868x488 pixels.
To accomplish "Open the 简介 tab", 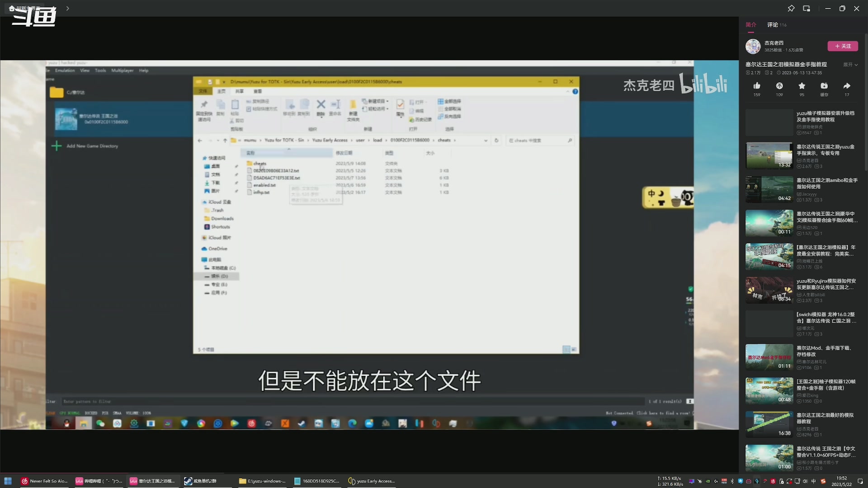I will pyautogui.click(x=751, y=25).
